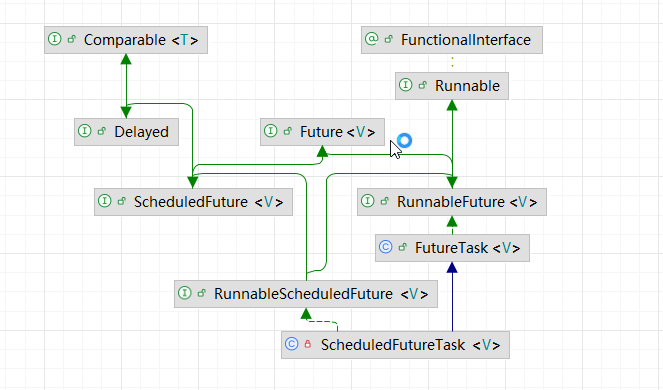The width and height of the screenshot is (663, 390).
Task: Select the Delayed node label
Action: click(141, 132)
